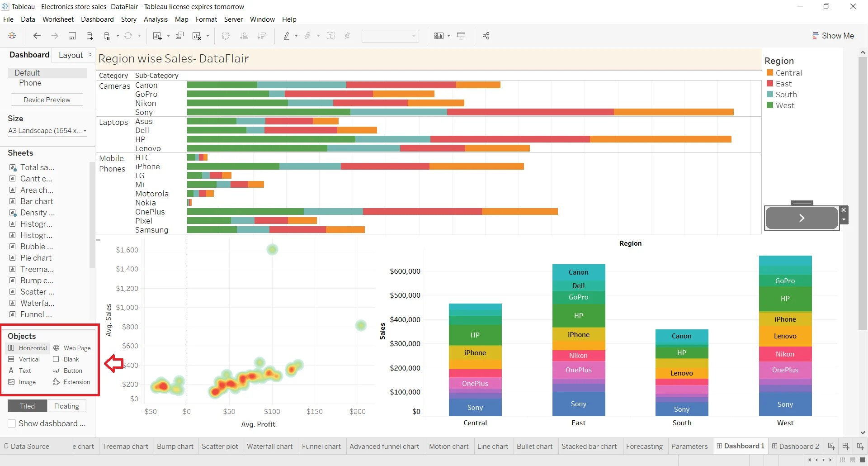The height and width of the screenshot is (466, 868).
Task: Switch to the Dashboard 2 tab
Action: tap(799, 446)
